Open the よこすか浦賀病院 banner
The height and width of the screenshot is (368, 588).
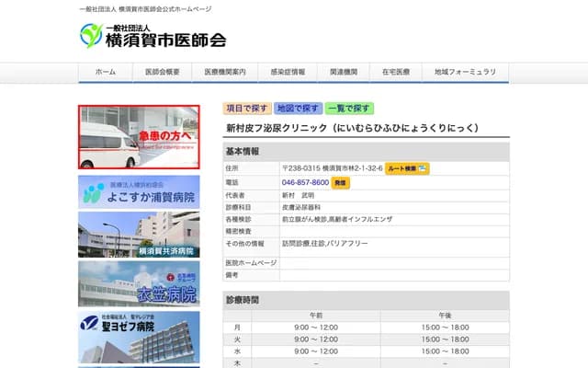point(139,190)
